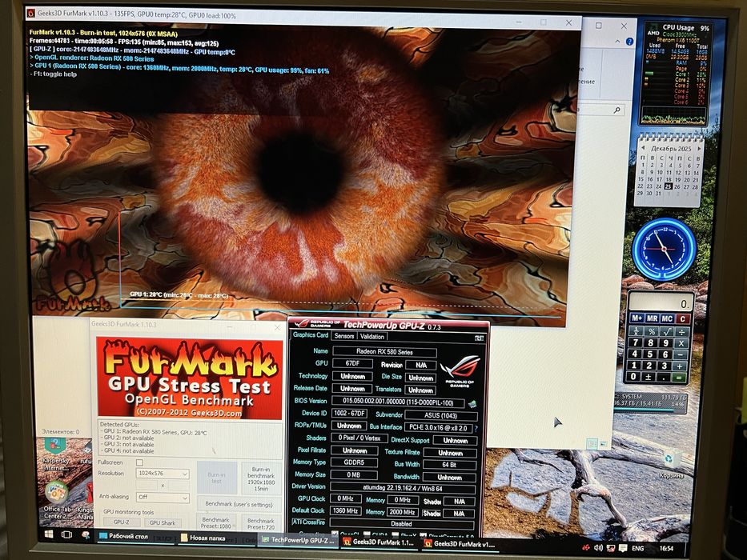Open Task View from the taskbar
The height and width of the screenshot is (560, 747).
(x=67, y=534)
